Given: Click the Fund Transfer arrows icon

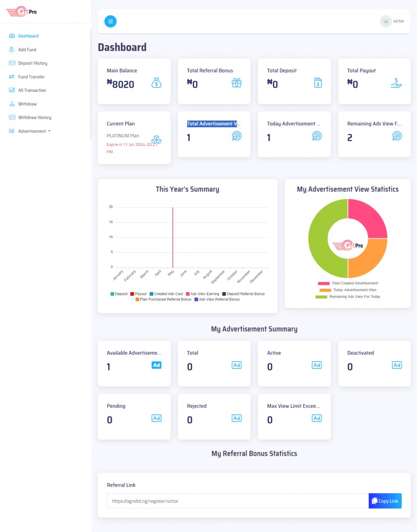Looking at the screenshot, I should [12, 77].
